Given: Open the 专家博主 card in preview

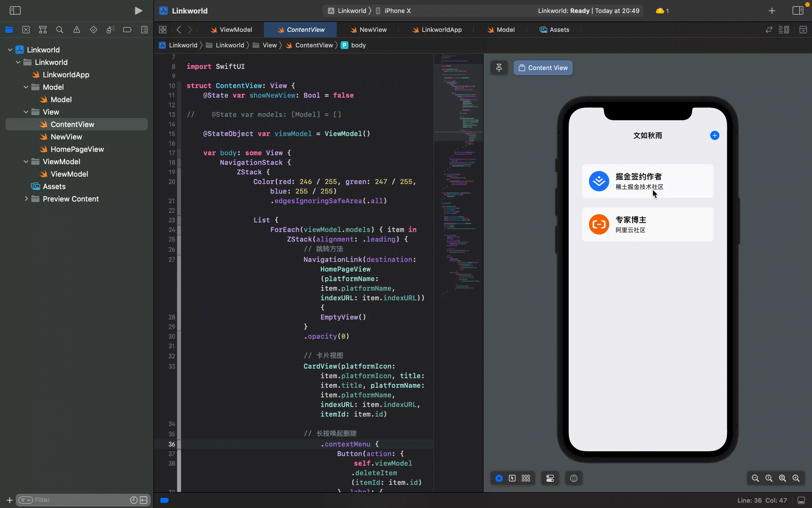Looking at the screenshot, I should (648, 224).
